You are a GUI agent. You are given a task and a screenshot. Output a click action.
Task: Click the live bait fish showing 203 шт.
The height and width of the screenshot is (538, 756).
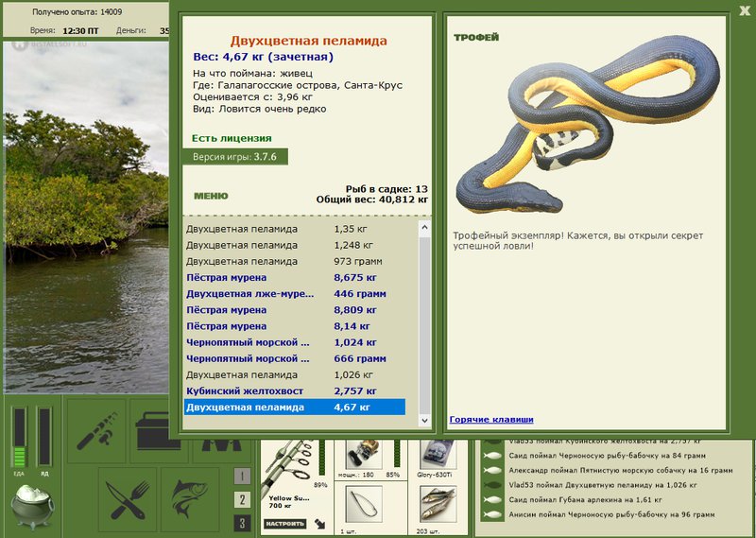(437, 505)
